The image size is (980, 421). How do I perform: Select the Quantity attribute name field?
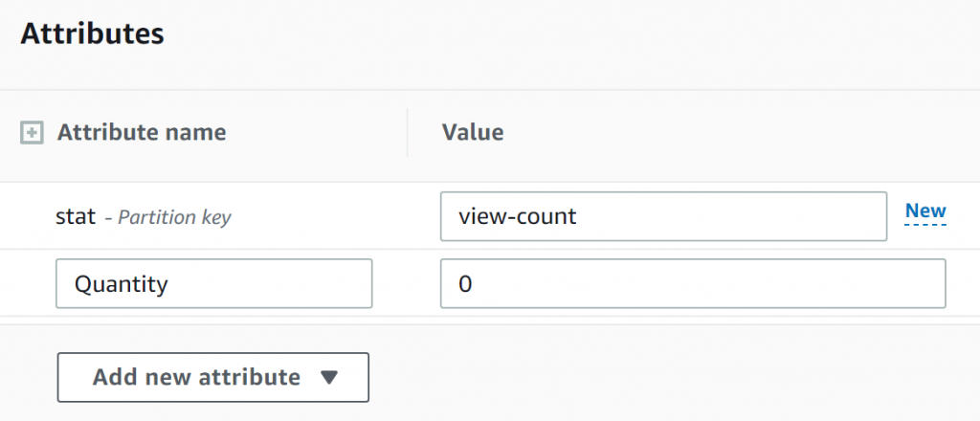(213, 284)
